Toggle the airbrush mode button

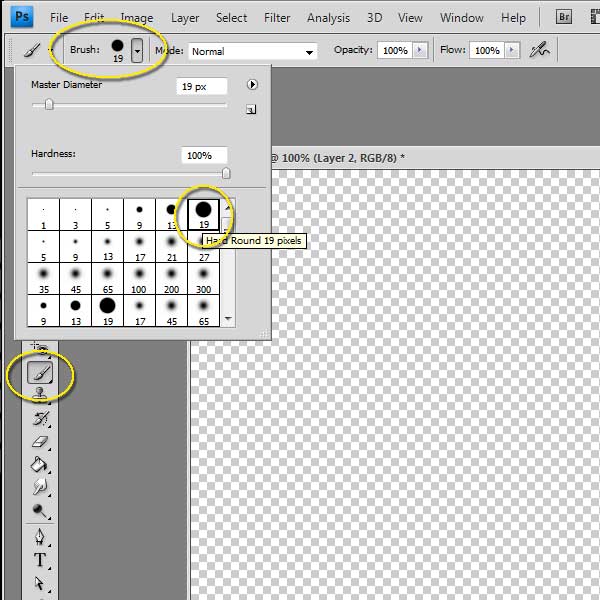coord(540,50)
